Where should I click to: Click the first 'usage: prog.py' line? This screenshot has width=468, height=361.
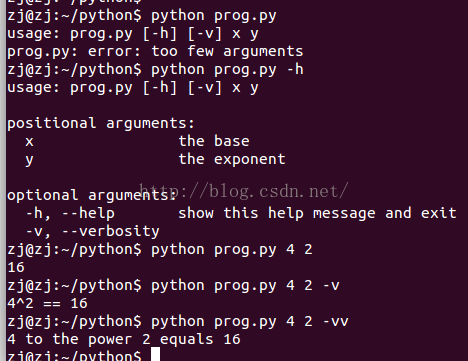point(133,34)
